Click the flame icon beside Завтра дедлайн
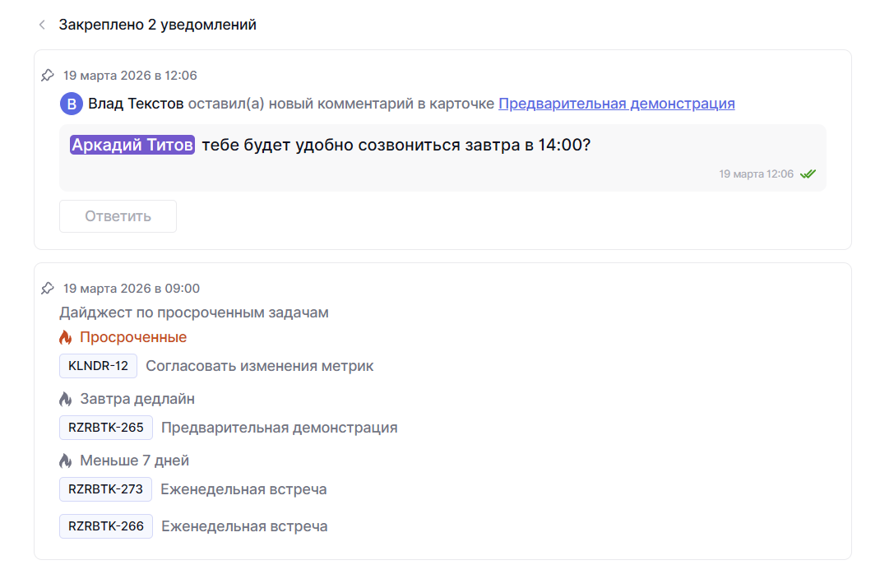Viewport: 880px width, 588px height. [66, 399]
